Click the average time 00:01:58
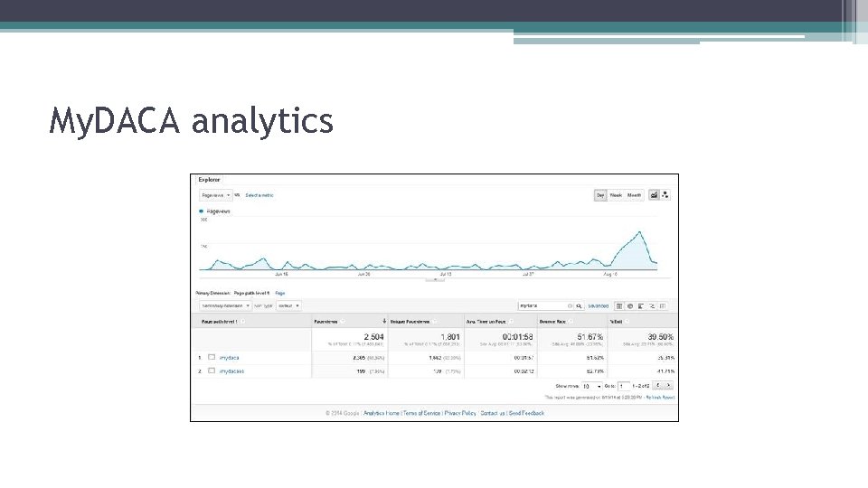This screenshot has height=488, width=868. 517,337
